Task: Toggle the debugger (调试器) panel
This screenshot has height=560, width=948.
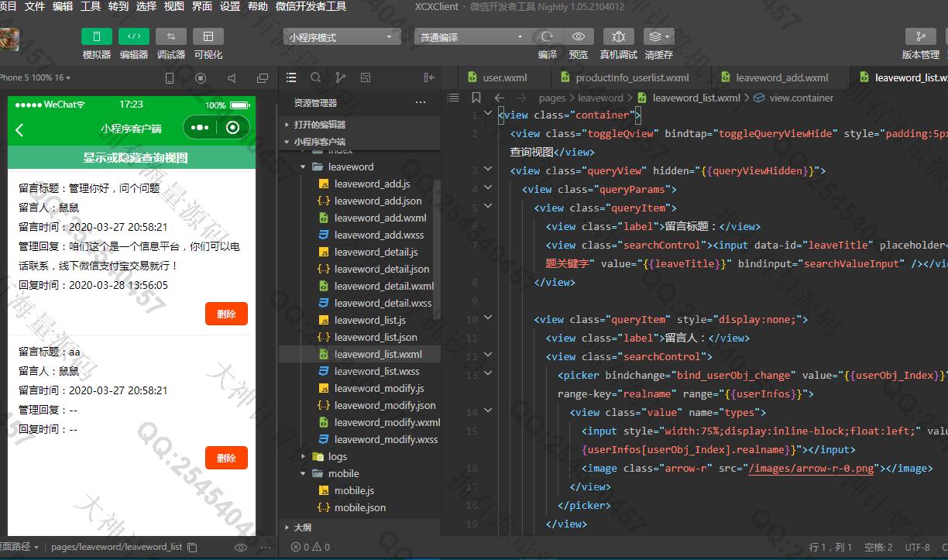Action: pyautogui.click(x=171, y=36)
